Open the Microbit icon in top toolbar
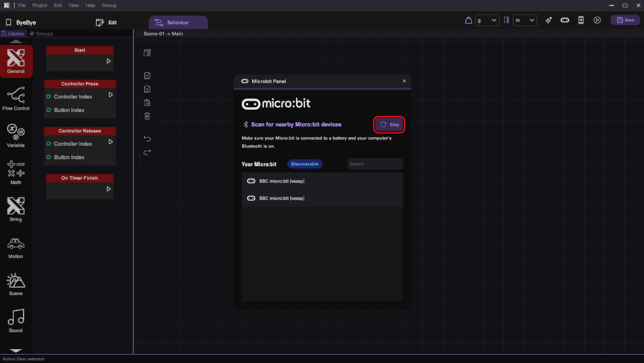 (565, 20)
